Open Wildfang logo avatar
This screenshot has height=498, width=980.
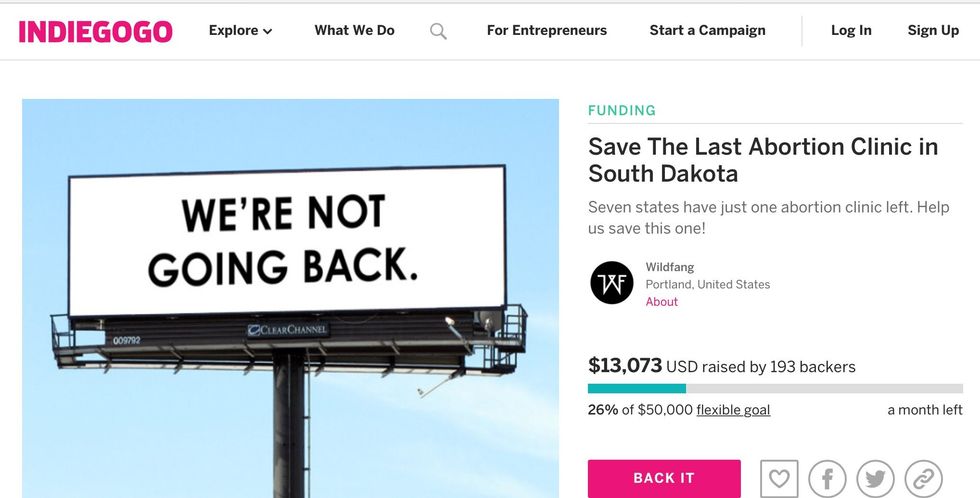coord(611,283)
